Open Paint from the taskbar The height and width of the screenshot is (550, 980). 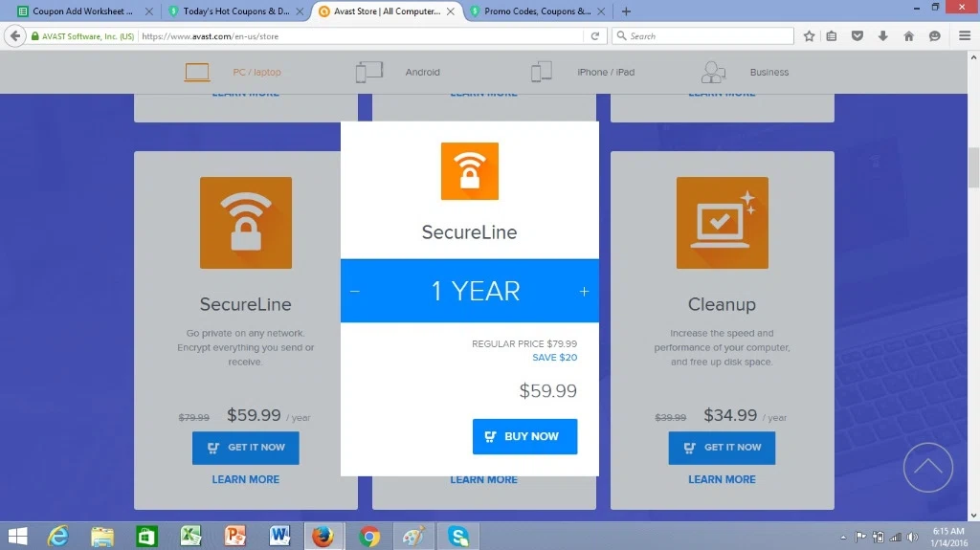[413, 537]
